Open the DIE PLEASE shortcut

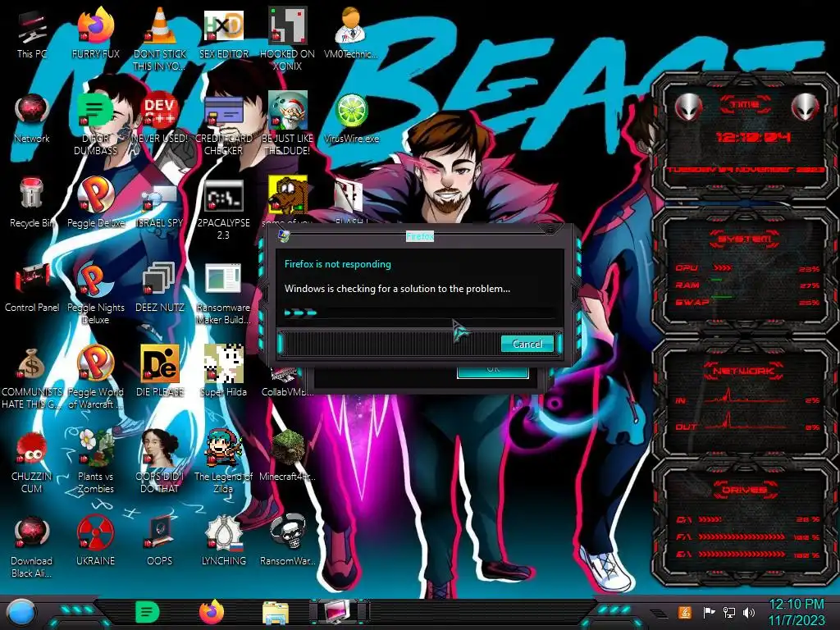[x=160, y=371]
